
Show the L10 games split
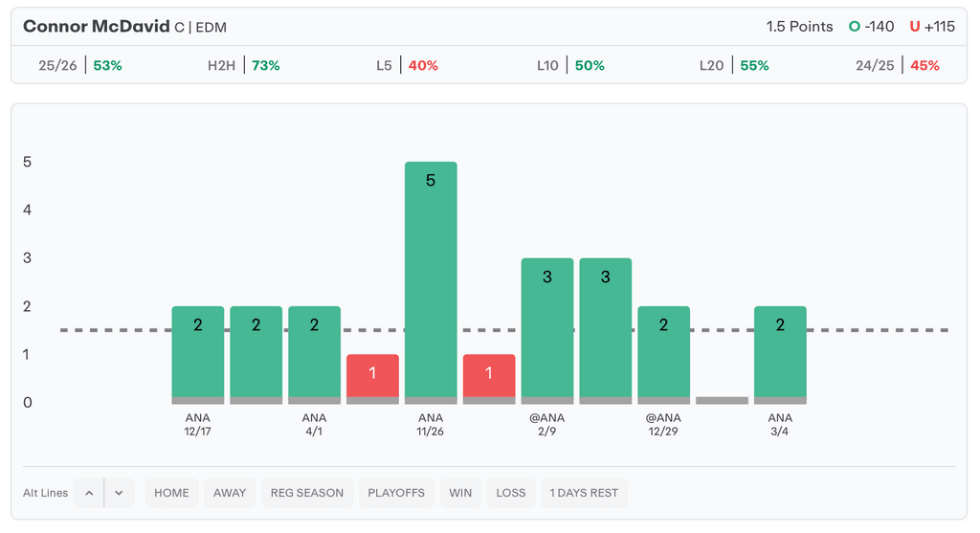pyautogui.click(x=570, y=66)
